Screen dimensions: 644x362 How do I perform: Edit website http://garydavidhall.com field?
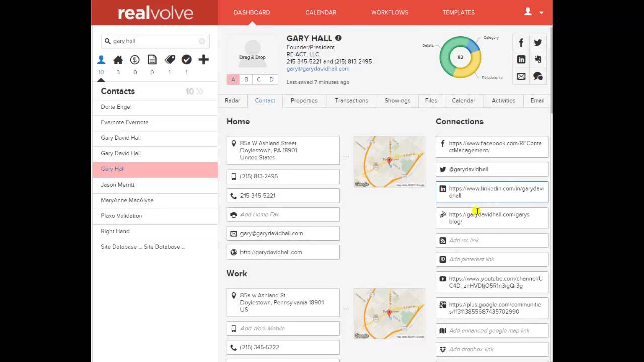coord(283,252)
